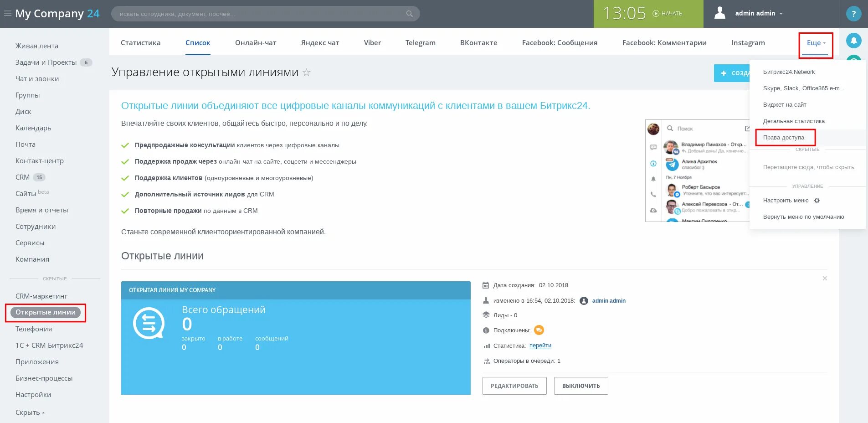Open Настройки in sidebar
Viewport: 868px width, 423px height.
33,395
